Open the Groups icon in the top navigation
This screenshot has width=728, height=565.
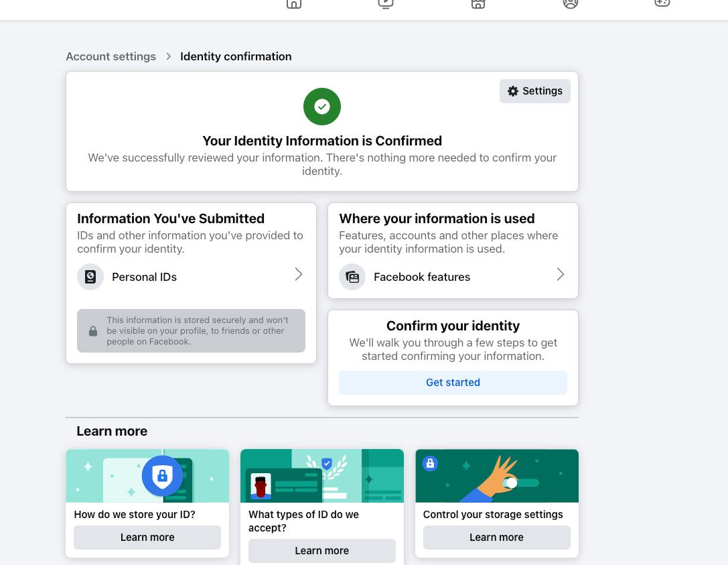pos(571,3)
